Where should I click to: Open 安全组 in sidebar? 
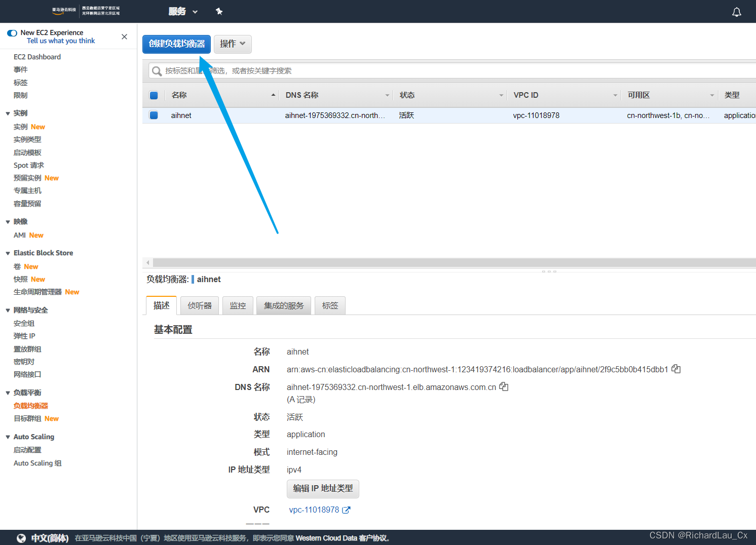pos(24,323)
